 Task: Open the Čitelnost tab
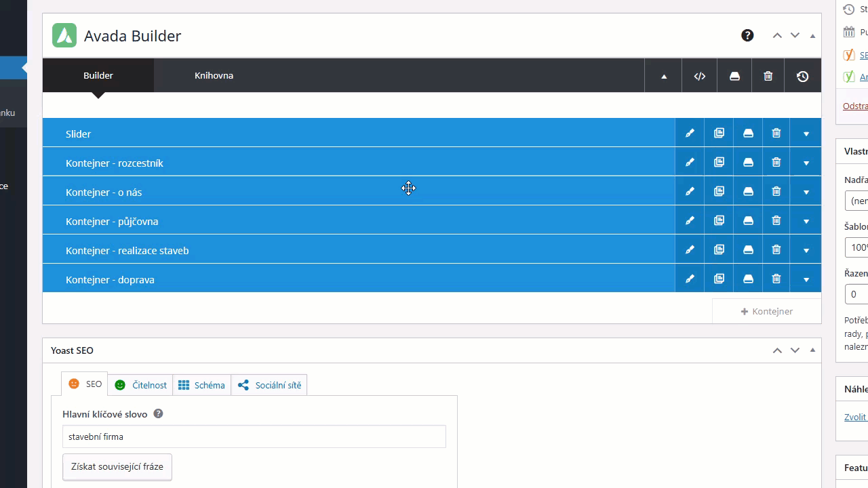point(140,385)
